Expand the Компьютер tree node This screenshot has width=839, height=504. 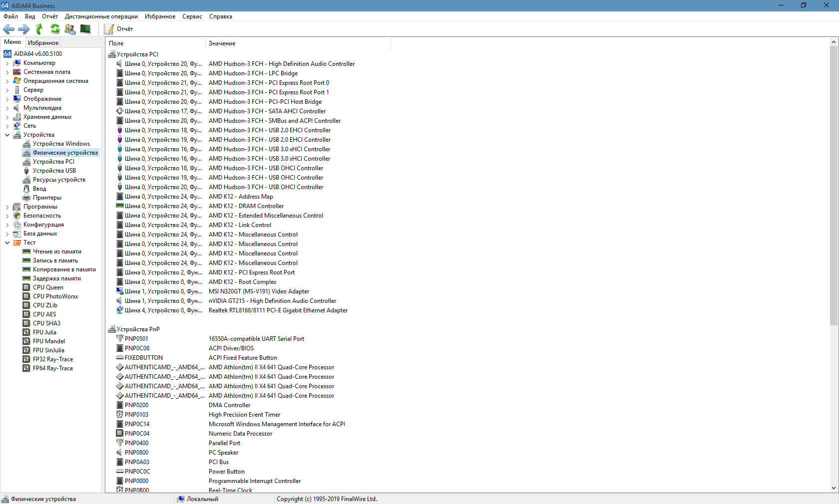[x=7, y=63]
